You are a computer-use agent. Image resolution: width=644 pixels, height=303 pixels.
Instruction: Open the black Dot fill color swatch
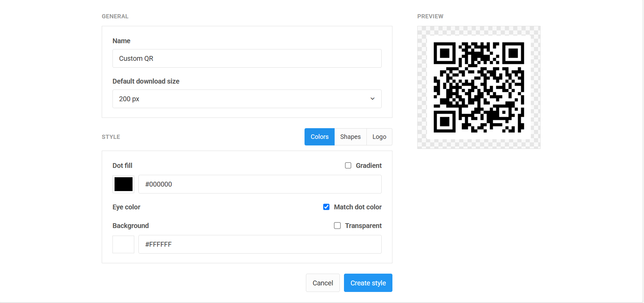point(124,184)
